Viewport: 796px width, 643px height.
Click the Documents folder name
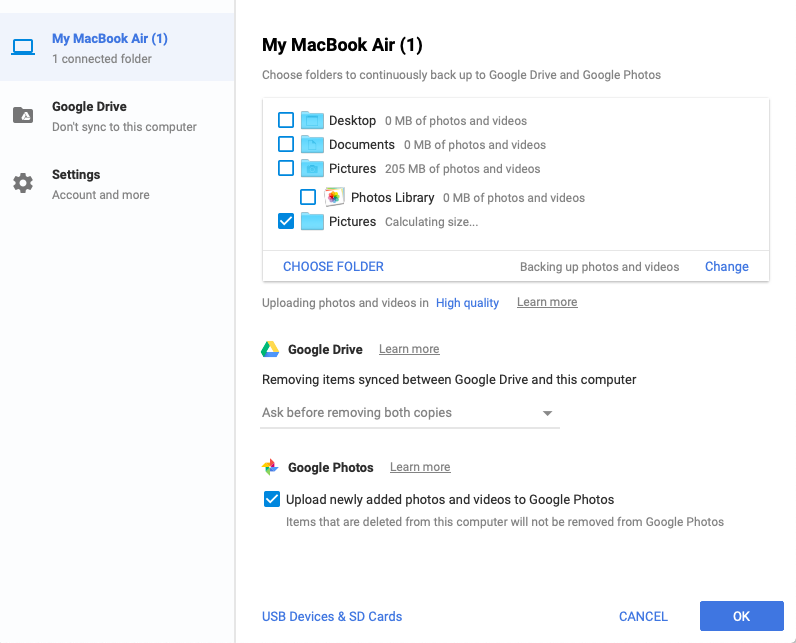361,144
